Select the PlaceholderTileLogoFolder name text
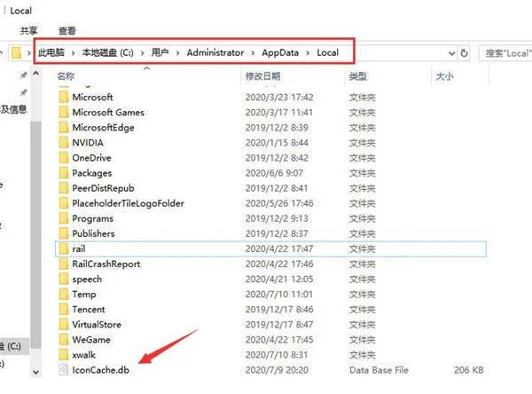Image resolution: width=532 pixels, height=394 pixels. coord(128,203)
